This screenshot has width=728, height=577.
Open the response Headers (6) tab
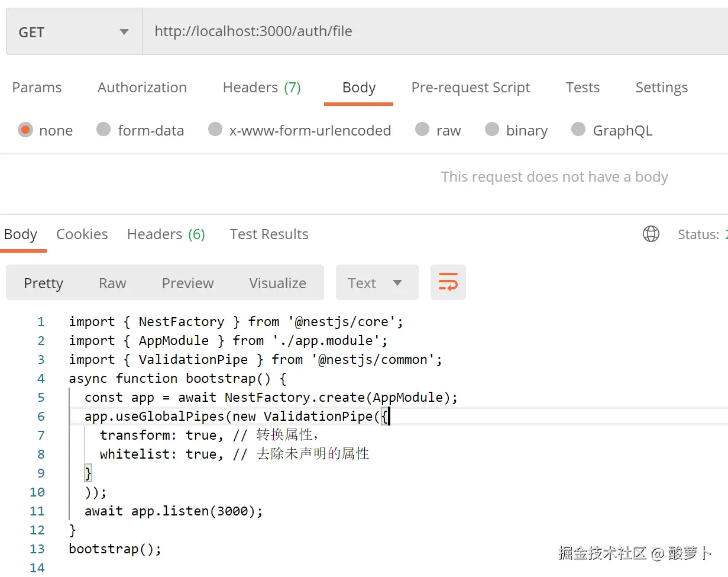point(166,234)
